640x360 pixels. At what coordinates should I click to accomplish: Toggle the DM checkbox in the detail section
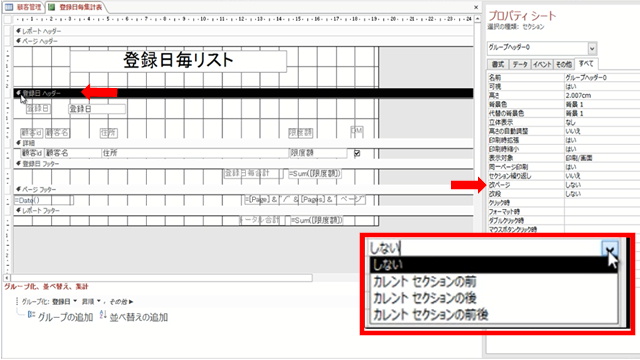(x=357, y=153)
